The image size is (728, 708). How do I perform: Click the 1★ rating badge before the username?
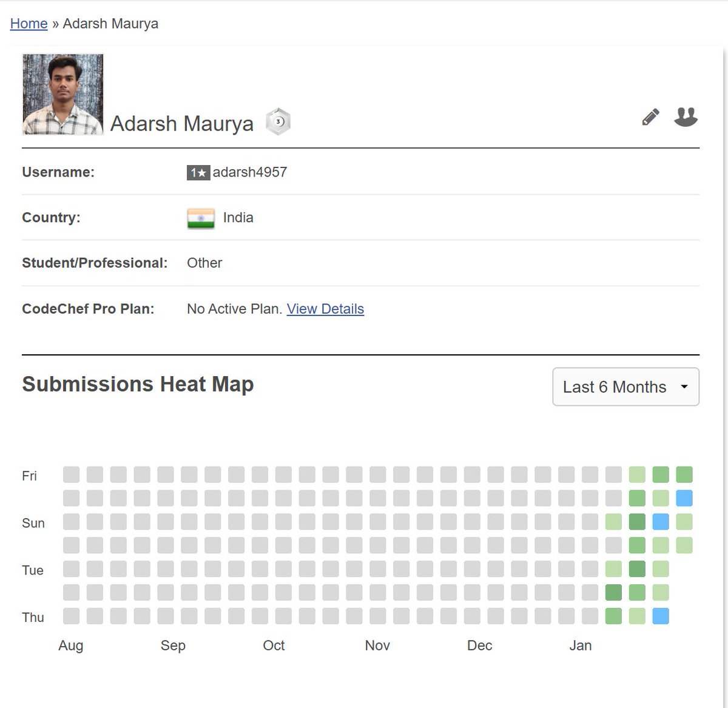(198, 173)
